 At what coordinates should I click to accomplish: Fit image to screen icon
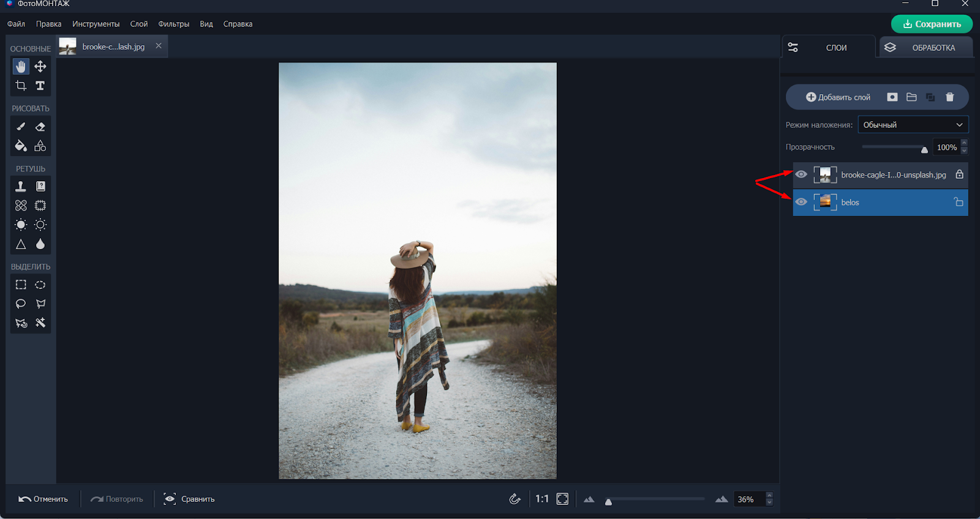(562, 499)
